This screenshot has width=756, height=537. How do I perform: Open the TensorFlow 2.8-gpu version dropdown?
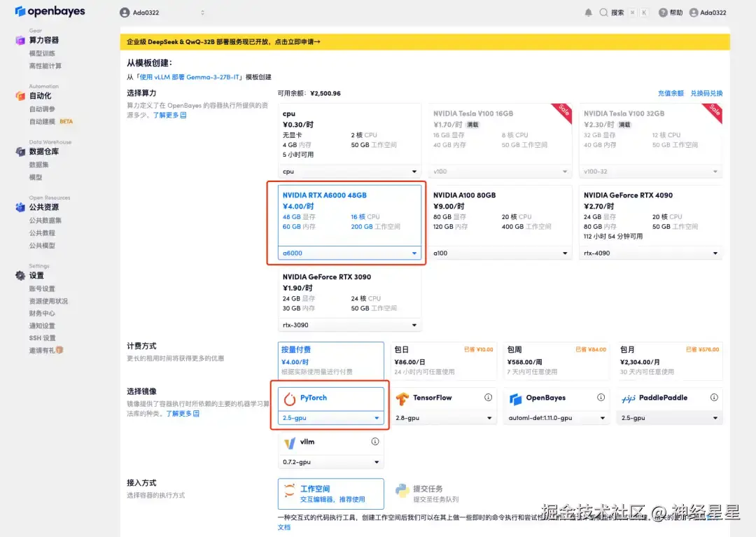444,418
